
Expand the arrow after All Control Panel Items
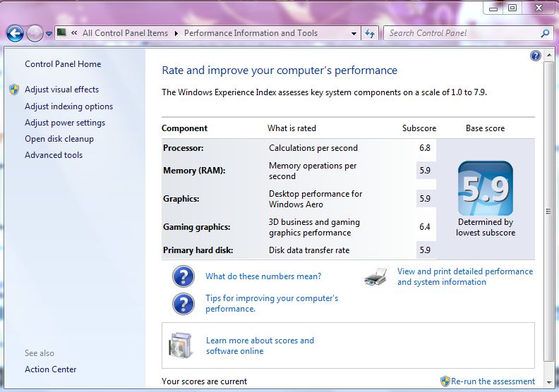(176, 33)
